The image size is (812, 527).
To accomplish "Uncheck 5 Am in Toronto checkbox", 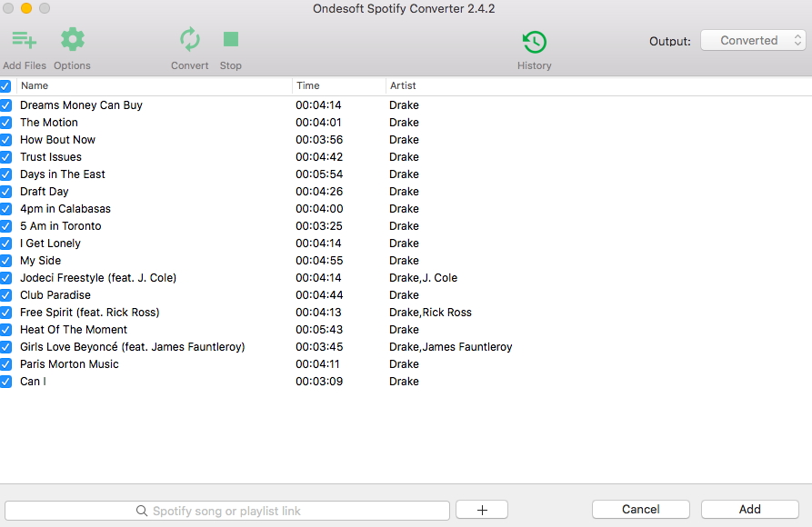I will click(x=5, y=226).
